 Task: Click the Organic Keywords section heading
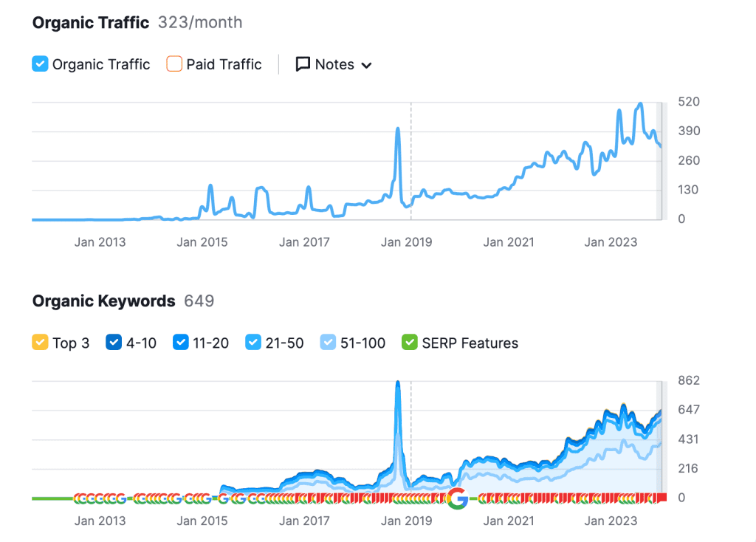[x=104, y=301]
